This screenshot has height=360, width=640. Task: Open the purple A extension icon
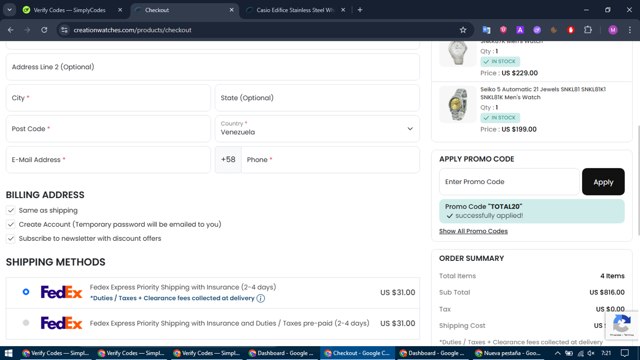520,30
